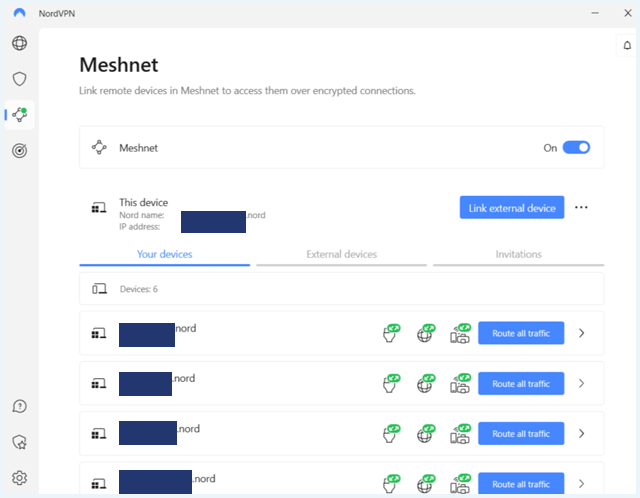Route all traffic through third device
This screenshot has height=498, width=640.
[521, 434]
